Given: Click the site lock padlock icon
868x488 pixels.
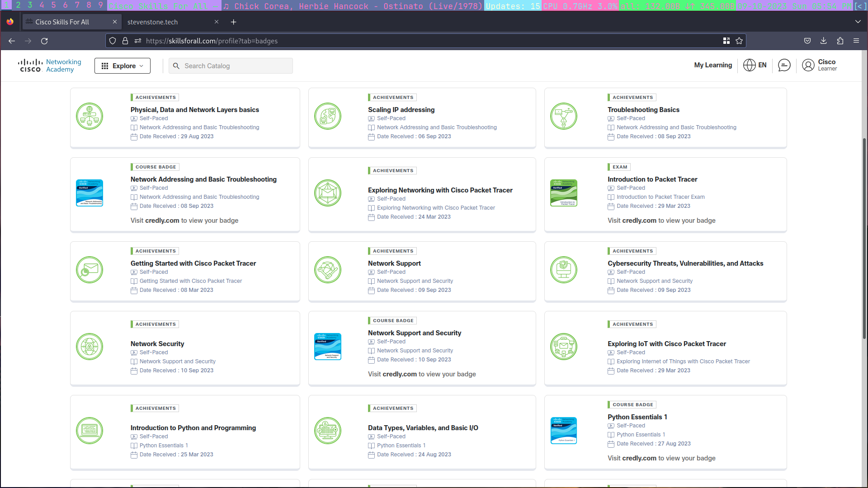Looking at the screenshot, I should coord(125,41).
